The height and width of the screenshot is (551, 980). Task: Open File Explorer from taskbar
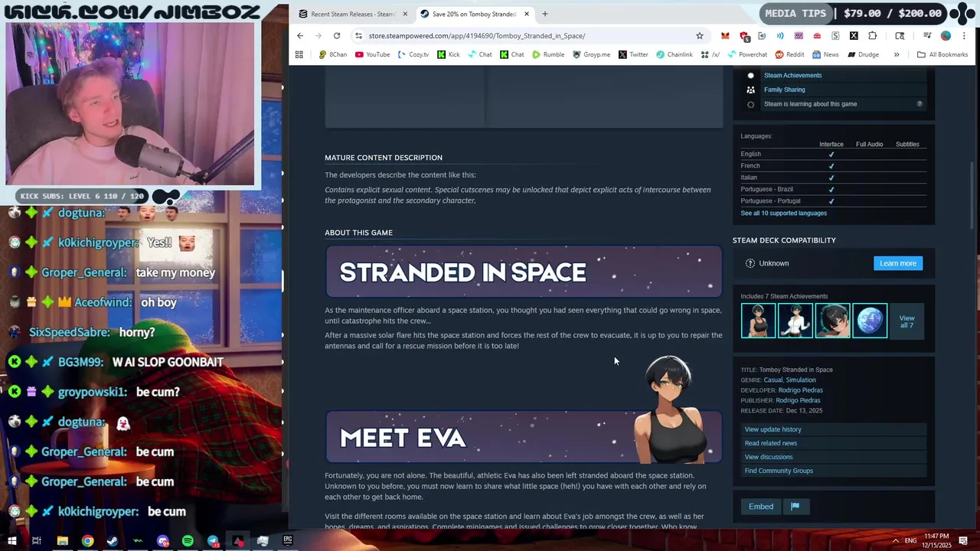(x=63, y=541)
